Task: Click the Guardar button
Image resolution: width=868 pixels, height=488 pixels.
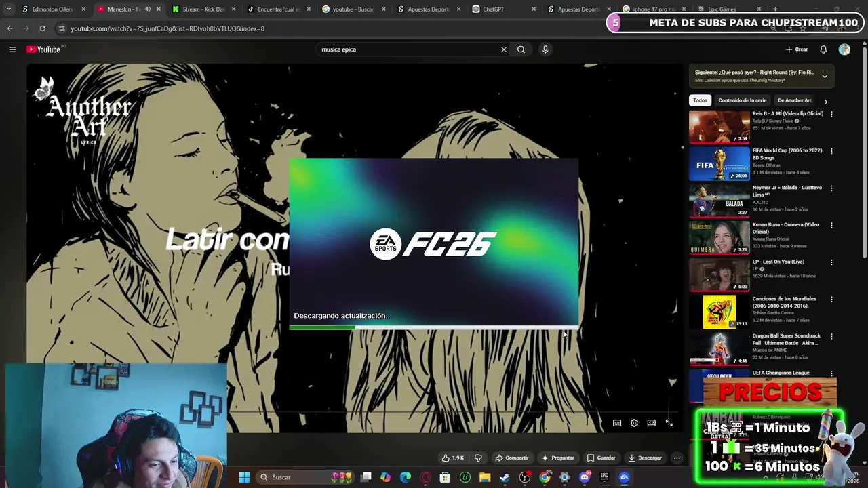Action: click(x=601, y=458)
